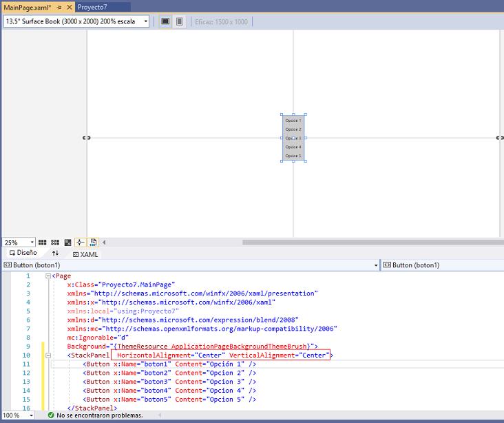Click the boton1 Button code line
504x423 pixels.
pos(169,364)
